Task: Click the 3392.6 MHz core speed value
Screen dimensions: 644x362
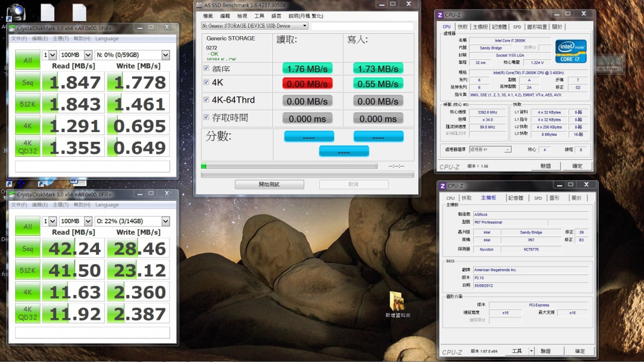Action: (487, 112)
